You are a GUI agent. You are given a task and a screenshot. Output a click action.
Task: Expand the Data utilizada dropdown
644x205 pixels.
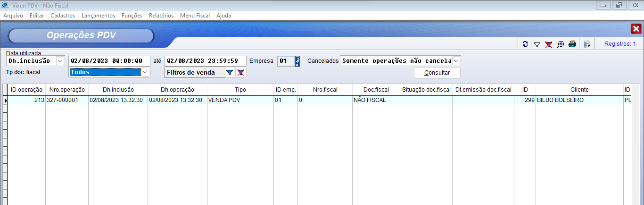60,61
